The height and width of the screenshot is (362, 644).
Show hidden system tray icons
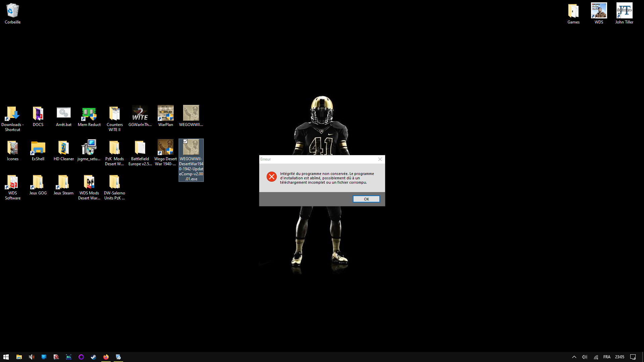(x=574, y=357)
